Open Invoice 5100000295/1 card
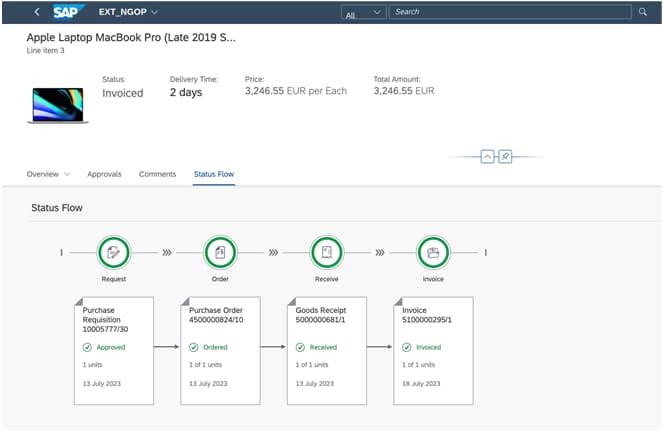This screenshot has height=433, width=663. pyautogui.click(x=433, y=351)
